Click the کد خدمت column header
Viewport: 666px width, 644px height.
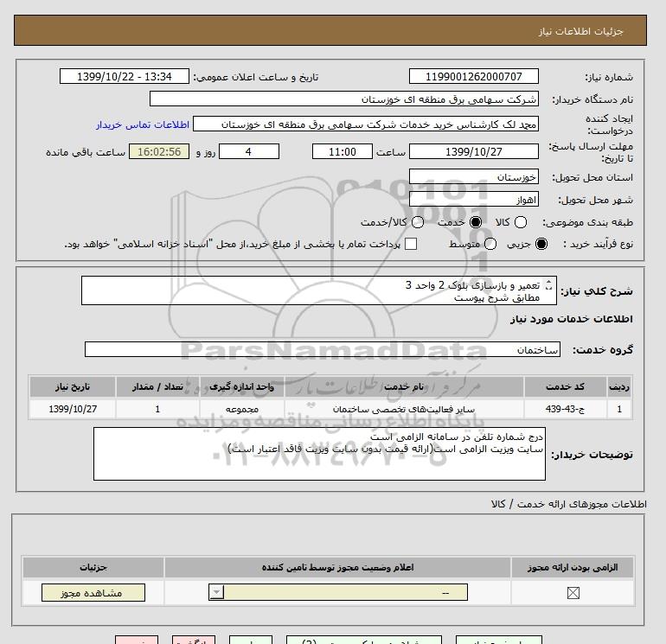[565, 386]
